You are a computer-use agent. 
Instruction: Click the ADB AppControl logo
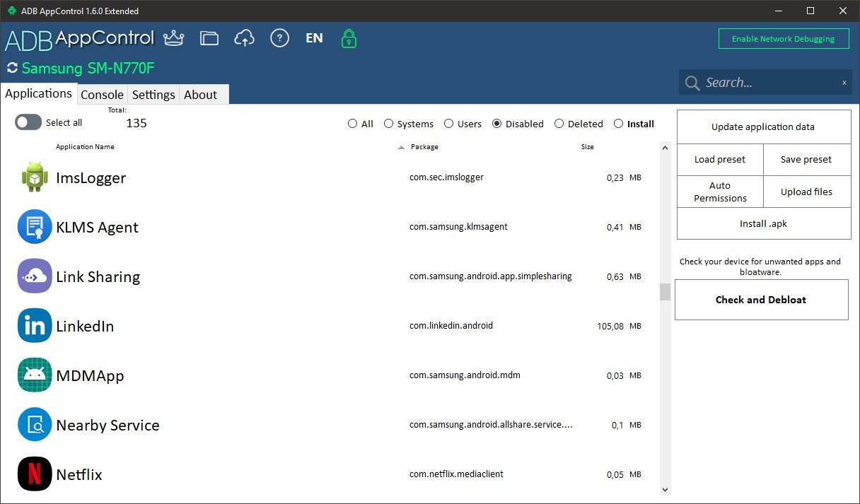79,39
